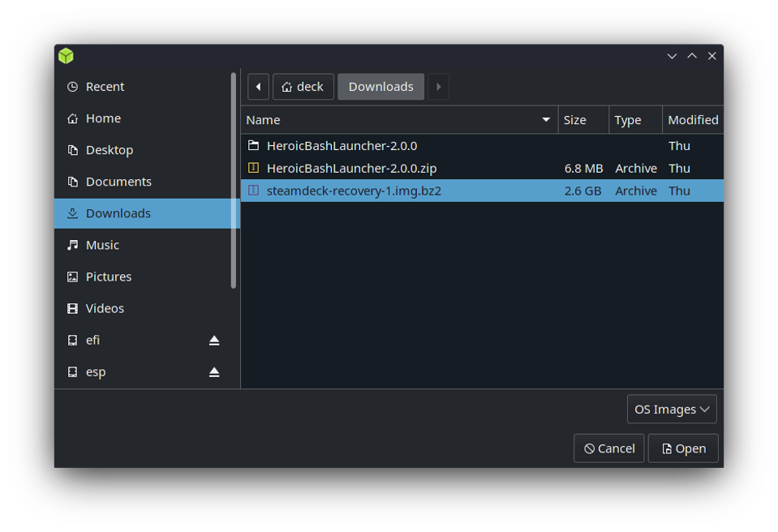Select HeroicBashLauncher-2.0.0 folder row

click(482, 146)
